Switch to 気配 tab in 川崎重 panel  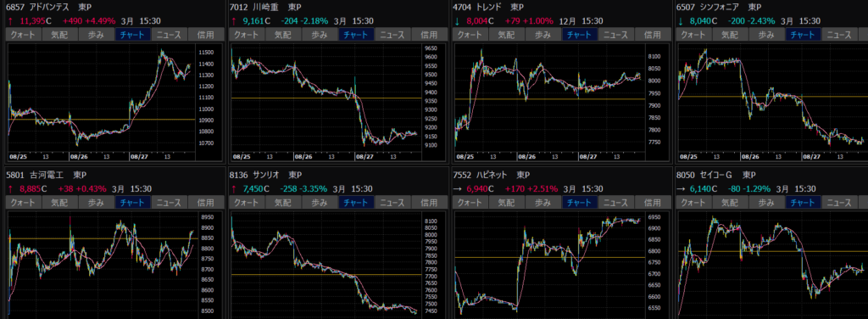[283, 34]
